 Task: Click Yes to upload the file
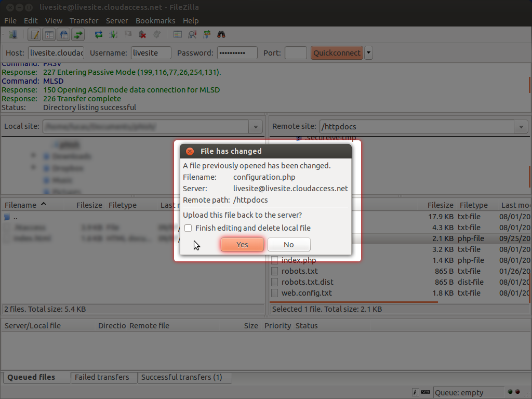point(242,245)
